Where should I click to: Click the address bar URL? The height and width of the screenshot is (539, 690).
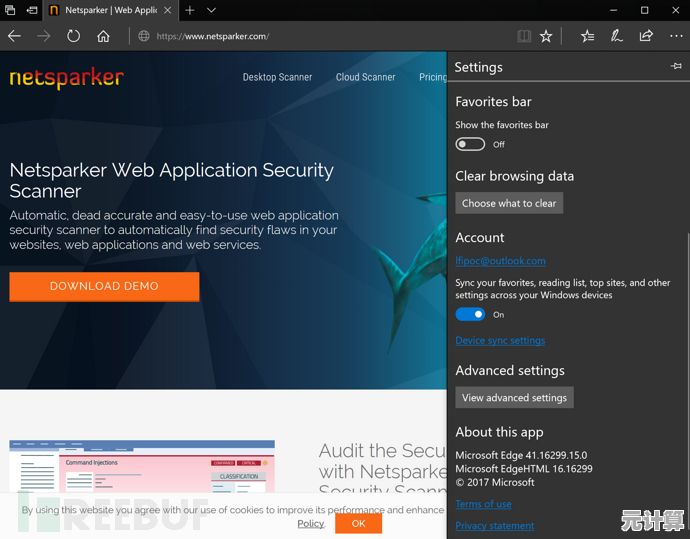213,37
